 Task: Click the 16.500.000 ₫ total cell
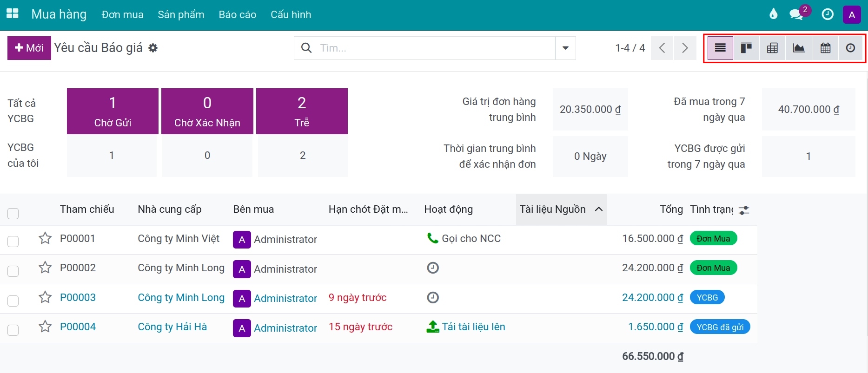[x=653, y=238]
